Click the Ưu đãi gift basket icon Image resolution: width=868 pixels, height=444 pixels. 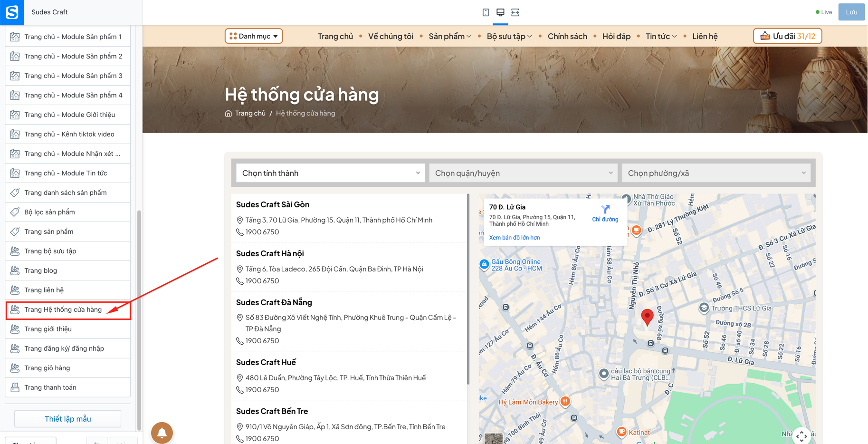(765, 36)
